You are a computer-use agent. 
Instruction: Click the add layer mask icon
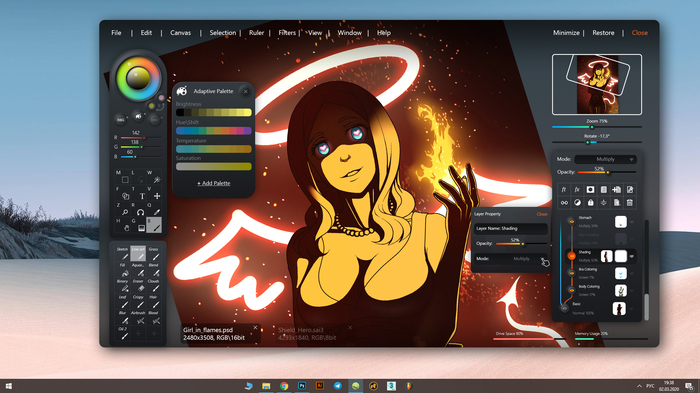(x=590, y=190)
